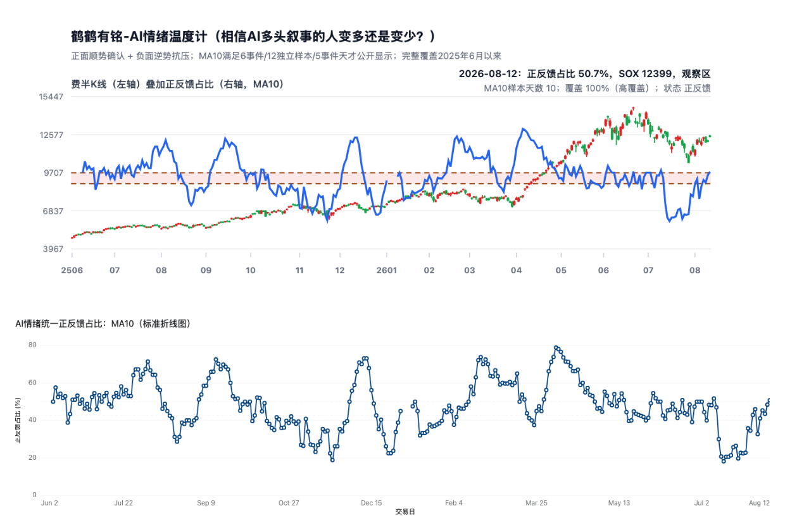Click the May 13 date label
This screenshot has width=785, height=532.
click(619, 503)
